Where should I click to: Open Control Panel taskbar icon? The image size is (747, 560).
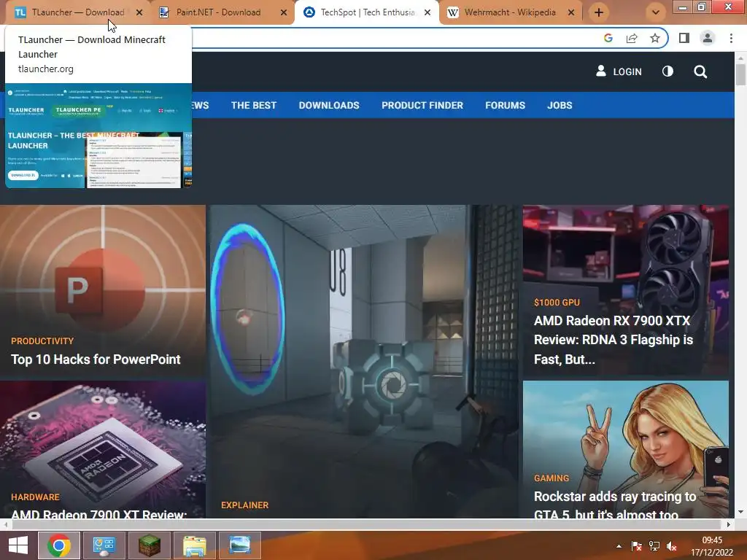coord(104,545)
